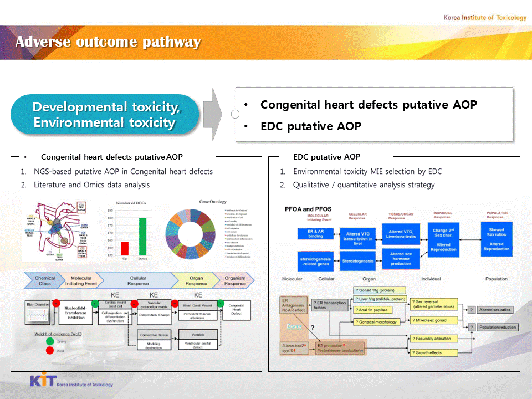Click the green 'Down' bar in DEGs chart
This screenshot has height=399, width=532.
tap(142, 237)
